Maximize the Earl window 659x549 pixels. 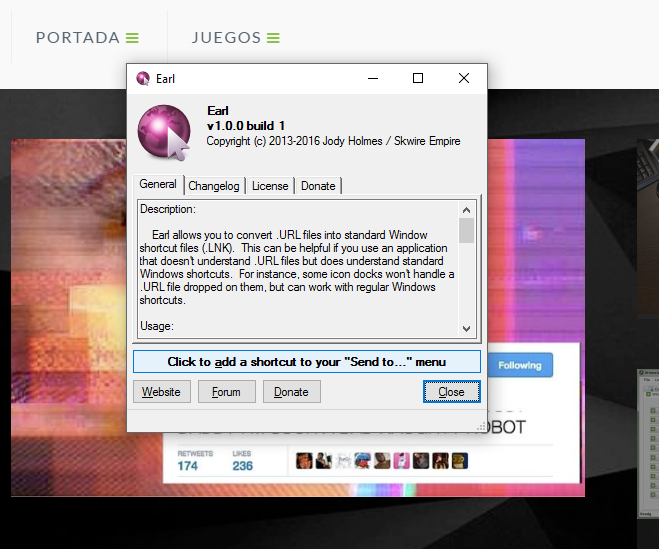click(418, 79)
